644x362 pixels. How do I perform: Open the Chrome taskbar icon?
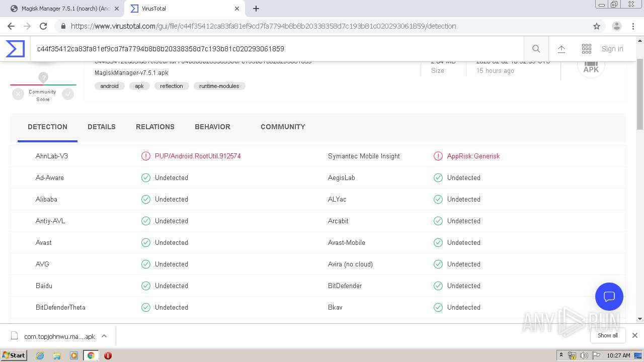[91, 355]
